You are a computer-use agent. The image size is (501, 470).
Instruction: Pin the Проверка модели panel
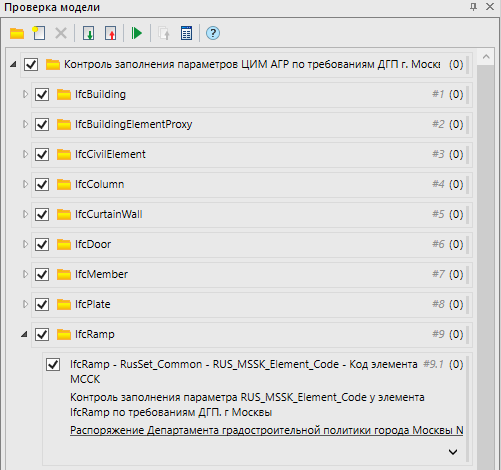coord(474,7)
